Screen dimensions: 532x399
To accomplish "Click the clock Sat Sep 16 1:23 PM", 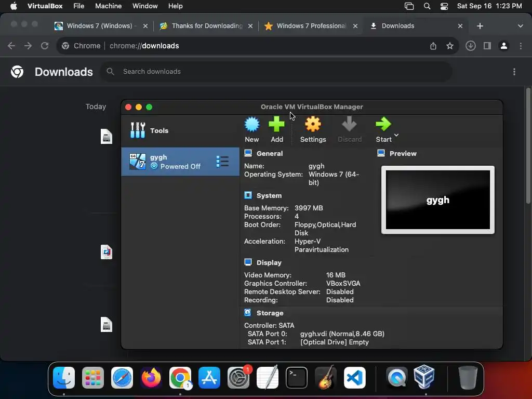I will (x=489, y=6).
